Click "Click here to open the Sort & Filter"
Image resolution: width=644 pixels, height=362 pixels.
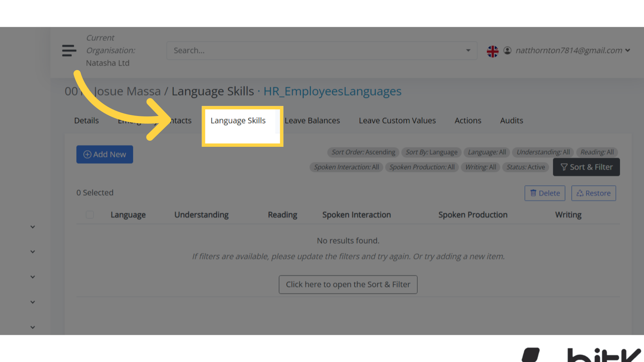(x=348, y=284)
